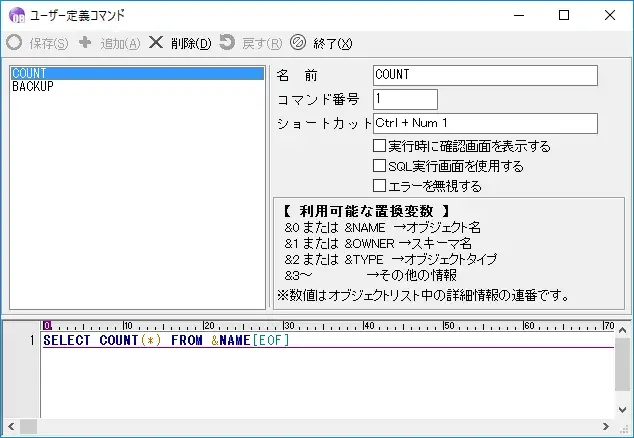
Task: Click line number 1 in editor gutter
Action: click(32, 341)
